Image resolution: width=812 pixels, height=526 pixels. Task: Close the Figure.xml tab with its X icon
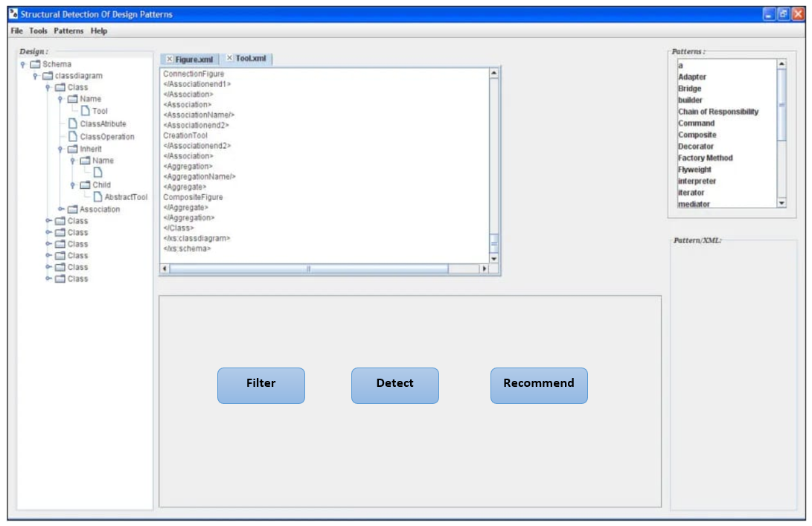(170, 57)
